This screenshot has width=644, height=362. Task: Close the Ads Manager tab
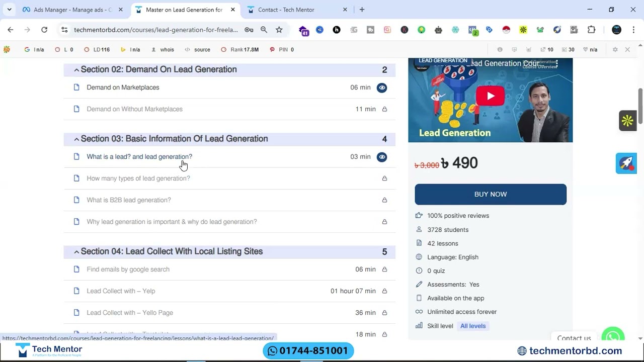tap(120, 10)
